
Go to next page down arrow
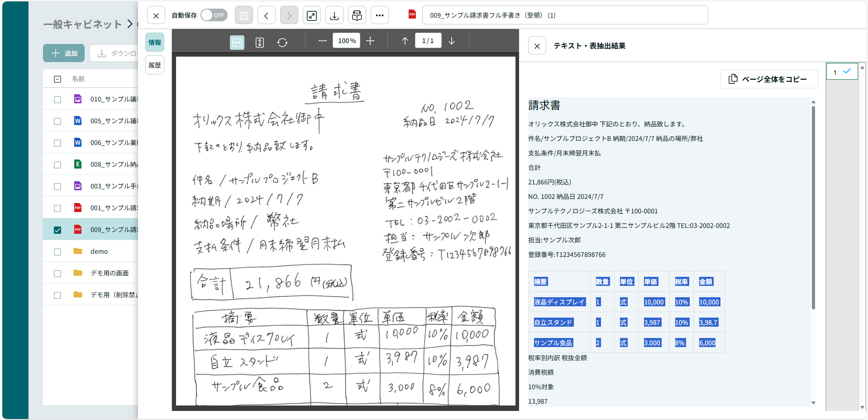pos(452,41)
